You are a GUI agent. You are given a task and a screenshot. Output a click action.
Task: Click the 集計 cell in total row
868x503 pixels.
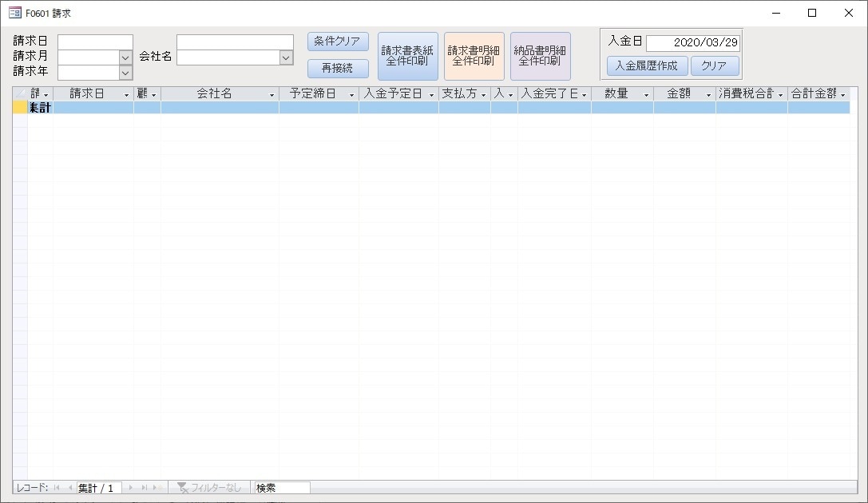[41, 107]
